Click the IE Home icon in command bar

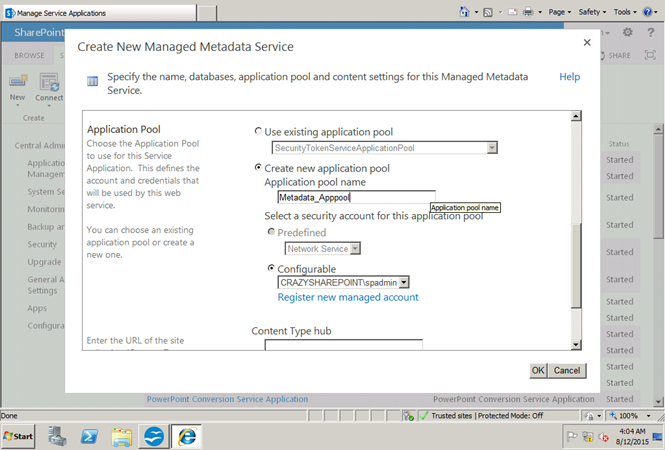[464, 12]
